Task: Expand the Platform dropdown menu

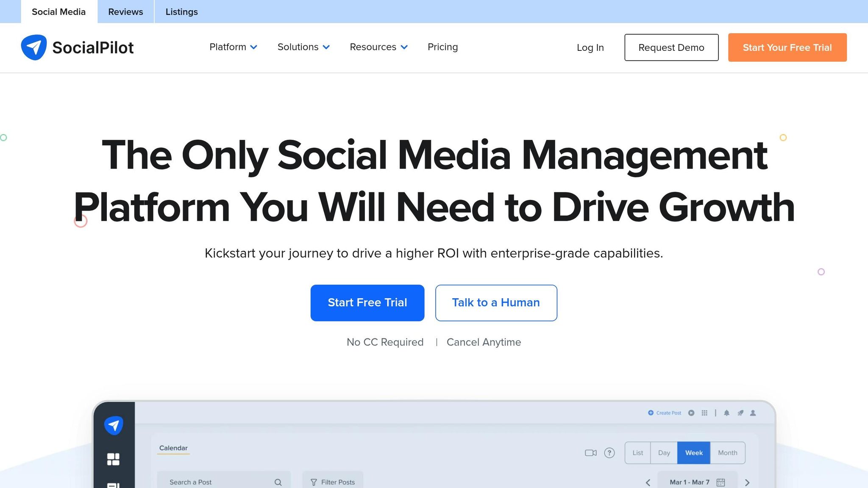Action: click(x=233, y=47)
